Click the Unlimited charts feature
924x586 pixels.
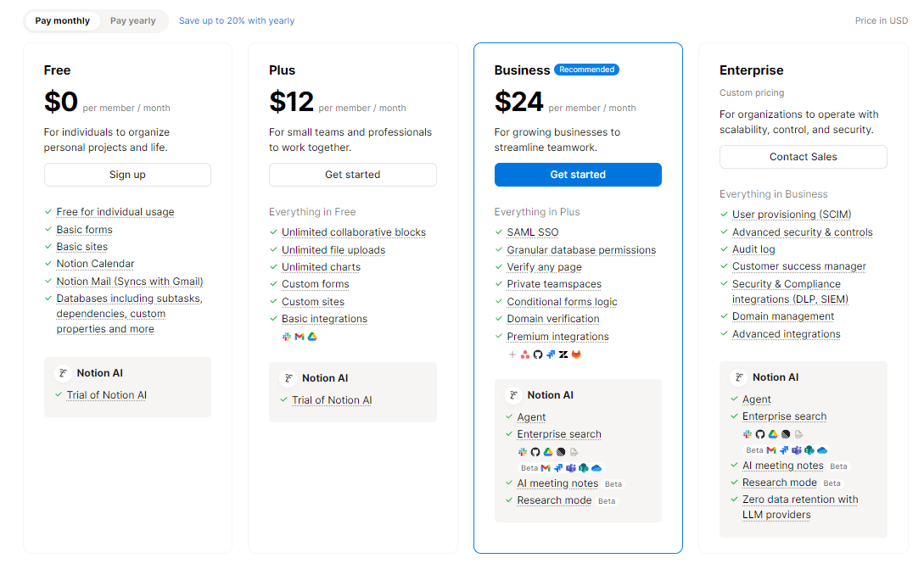pos(321,267)
